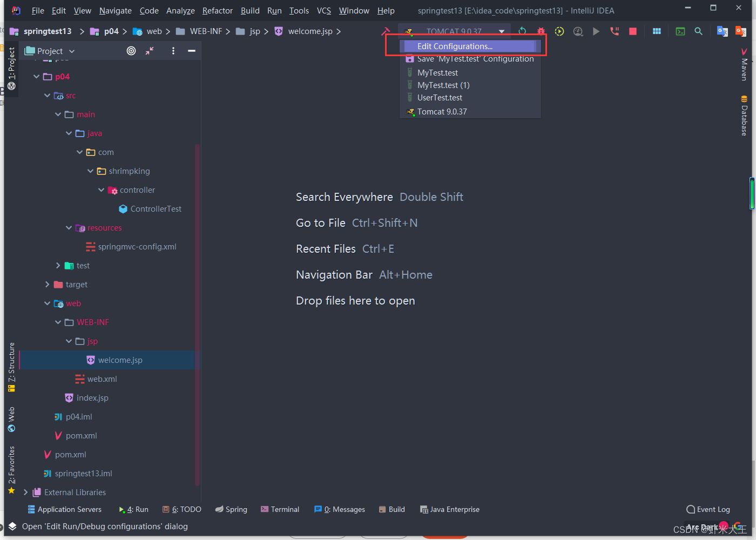Viewport: 756px width, 540px height.
Task: Click the red Stop square icon
Action: 633,31
